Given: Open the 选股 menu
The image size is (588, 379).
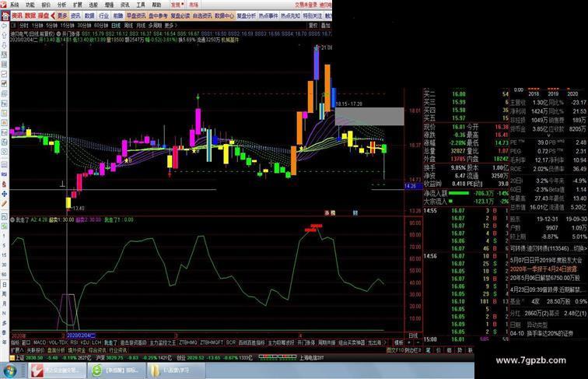Looking at the screenshot, I should pyautogui.click(x=93, y=5).
